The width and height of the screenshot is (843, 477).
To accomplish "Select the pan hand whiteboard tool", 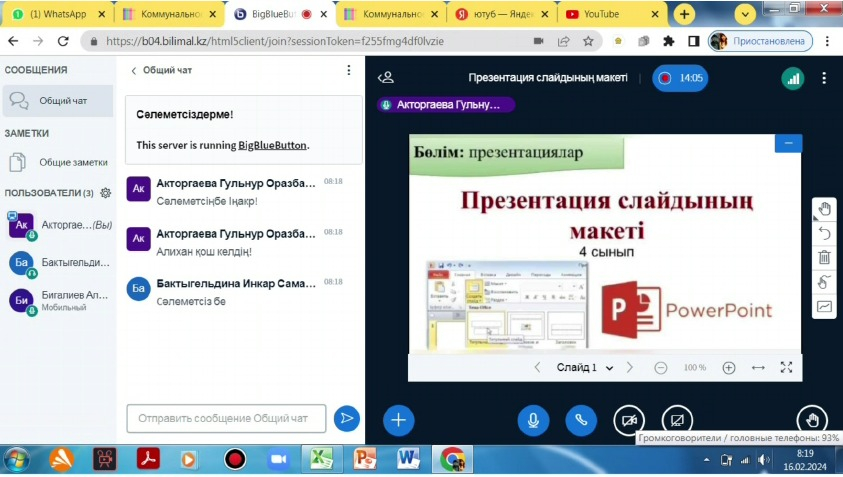I will [x=824, y=209].
